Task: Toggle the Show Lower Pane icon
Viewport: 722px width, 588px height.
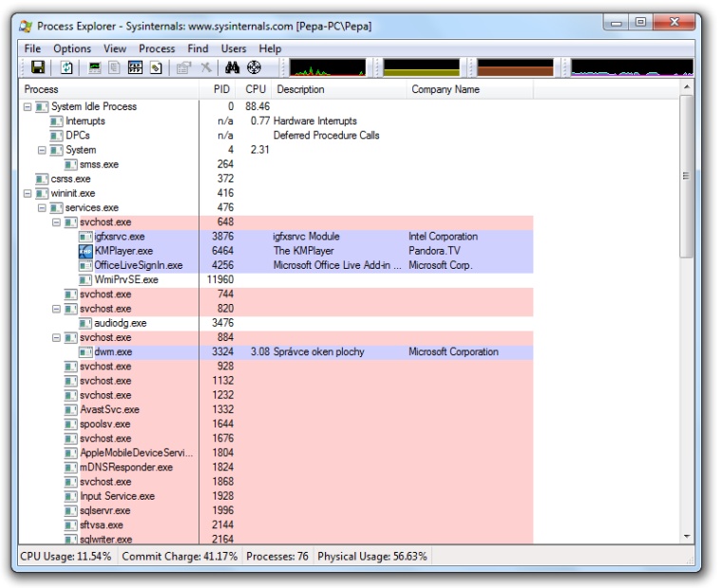Action: click(x=135, y=67)
